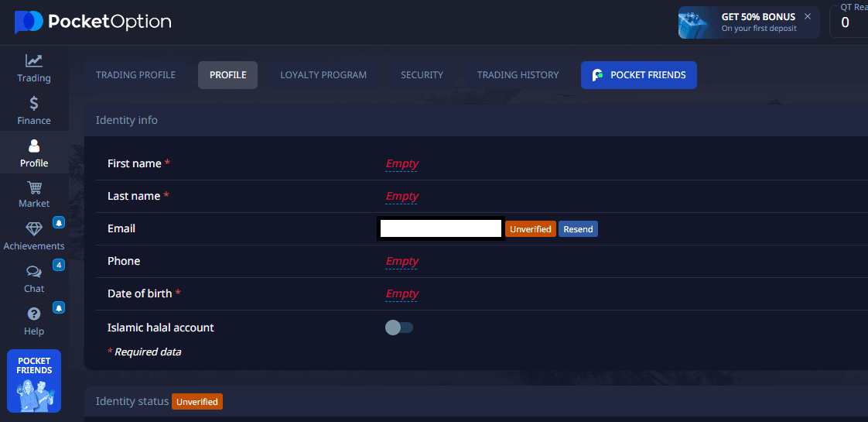This screenshot has width=868, height=422.
Task: Click the redacted Email address field
Action: click(x=441, y=228)
